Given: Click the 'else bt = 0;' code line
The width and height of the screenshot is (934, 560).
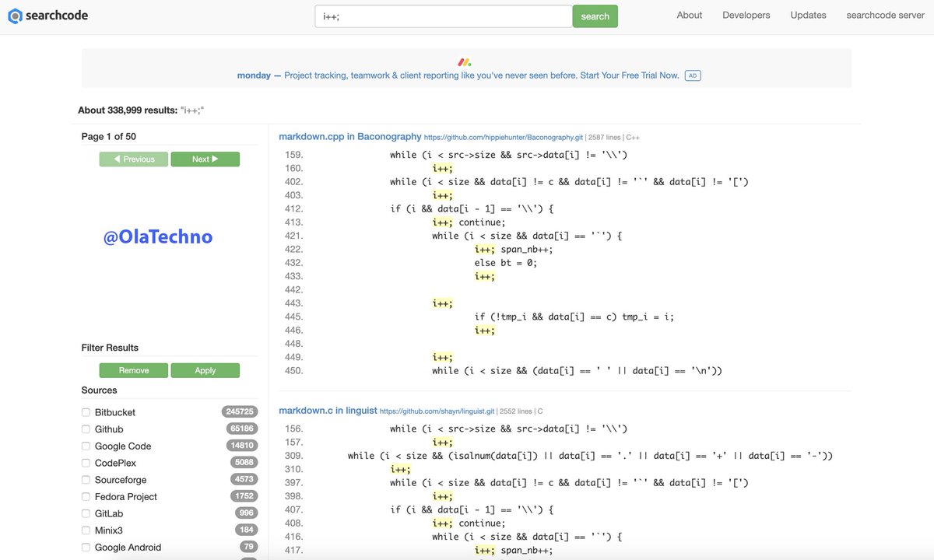Looking at the screenshot, I should coord(506,263).
